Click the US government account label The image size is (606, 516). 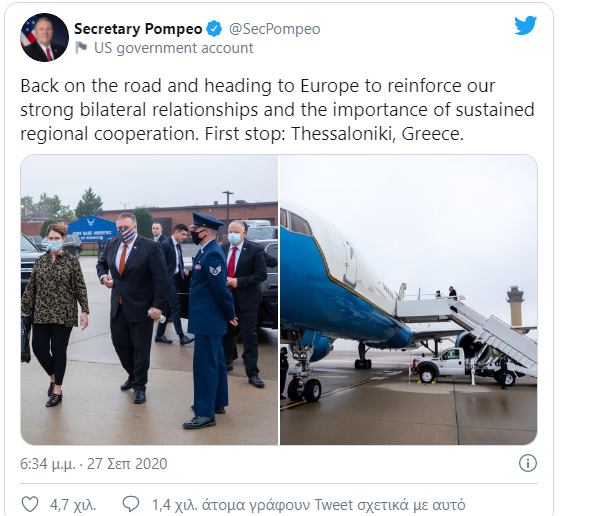pos(174,48)
